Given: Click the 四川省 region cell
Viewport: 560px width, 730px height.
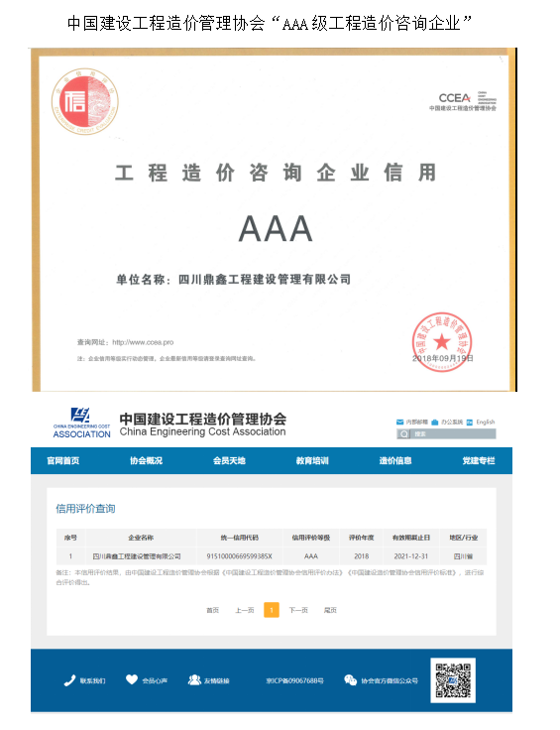Looking at the screenshot, I should point(463,555).
